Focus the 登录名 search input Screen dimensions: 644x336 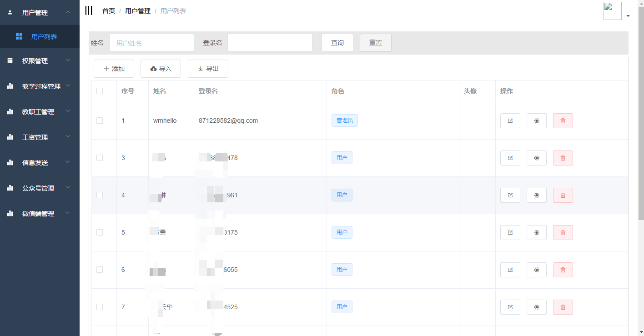click(x=270, y=43)
